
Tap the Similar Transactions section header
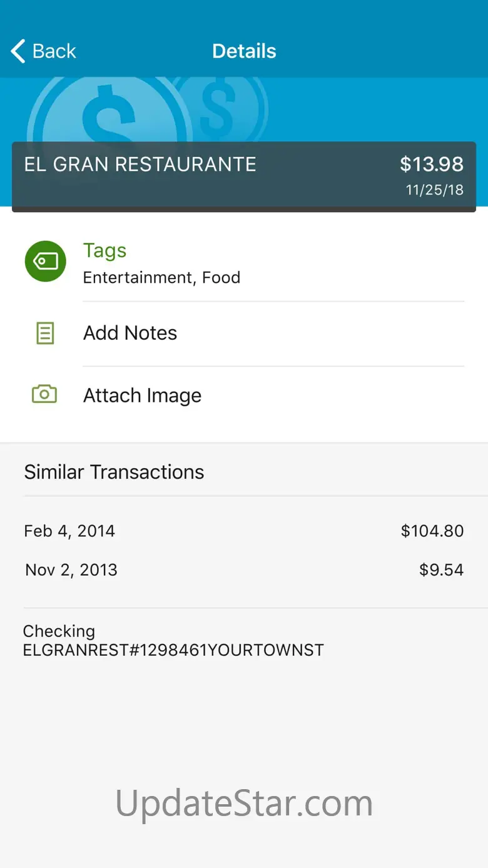point(114,472)
